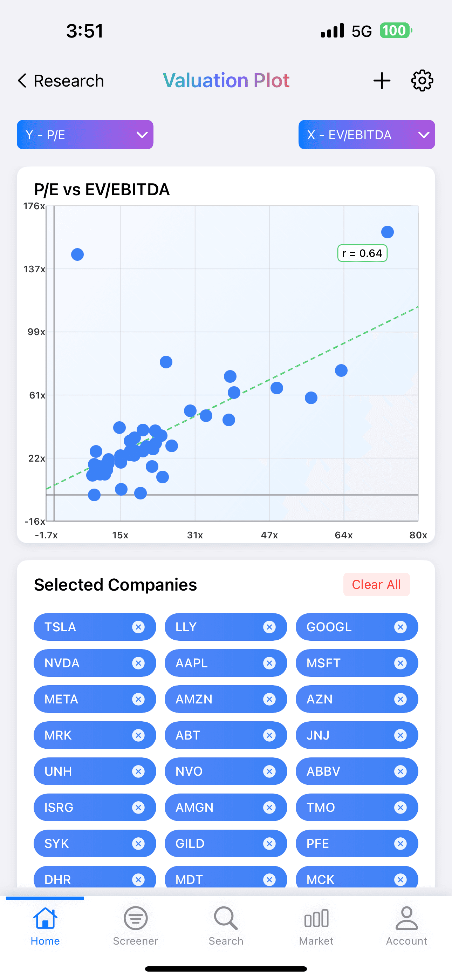The width and height of the screenshot is (452, 980).
Task: Remove GOOGL from the selected companies
Action: (x=400, y=627)
